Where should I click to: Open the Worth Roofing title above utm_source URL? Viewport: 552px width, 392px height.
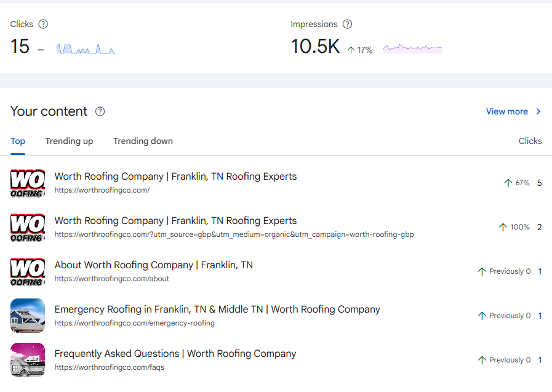[x=175, y=221]
